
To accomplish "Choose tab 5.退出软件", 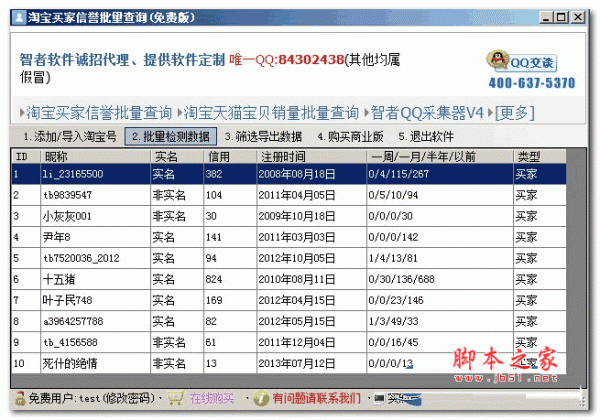I will [426, 137].
